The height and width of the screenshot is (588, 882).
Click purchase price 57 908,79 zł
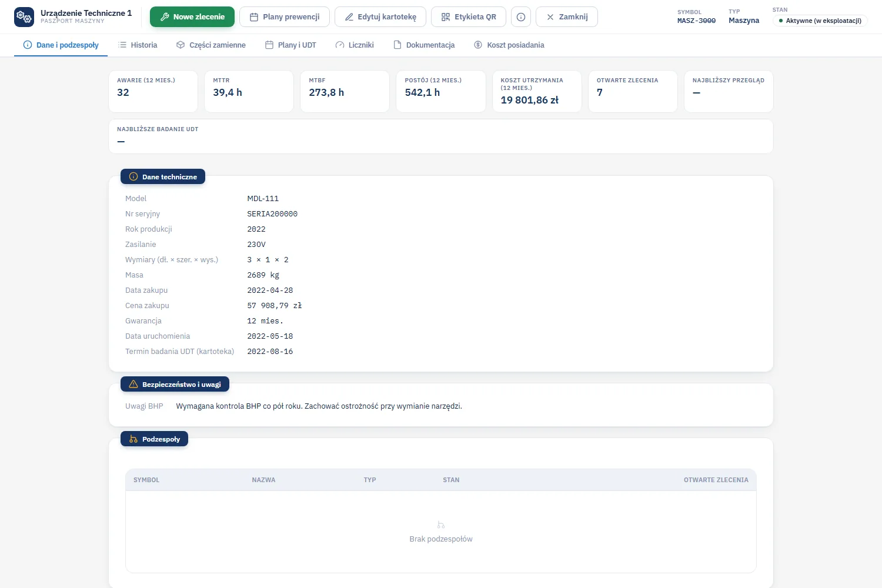275,306
